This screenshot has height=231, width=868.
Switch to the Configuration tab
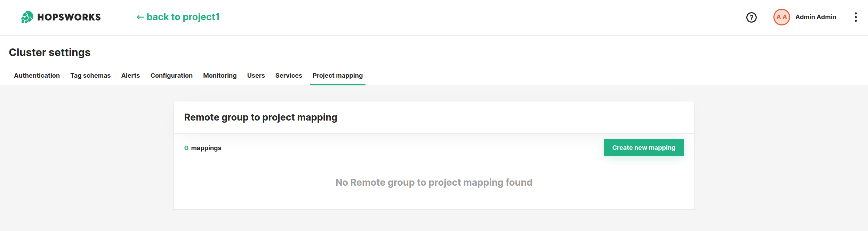pyautogui.click(x=171, y=76)
